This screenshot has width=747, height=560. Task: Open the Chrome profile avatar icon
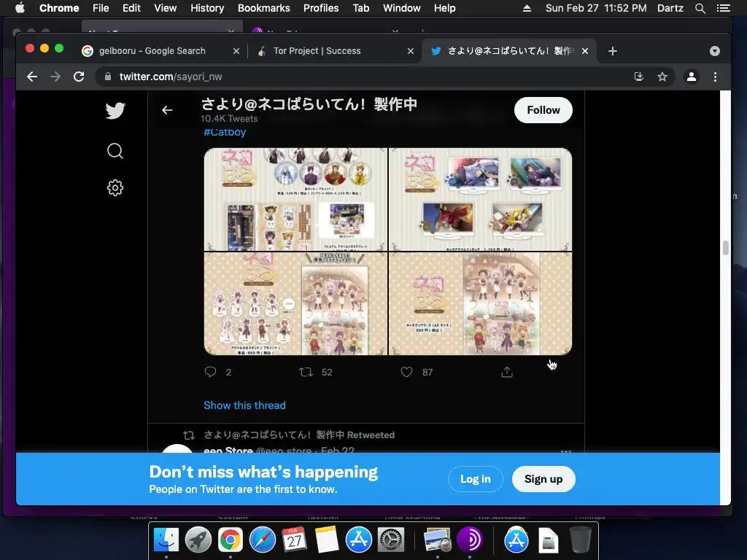tap(692, 77)
